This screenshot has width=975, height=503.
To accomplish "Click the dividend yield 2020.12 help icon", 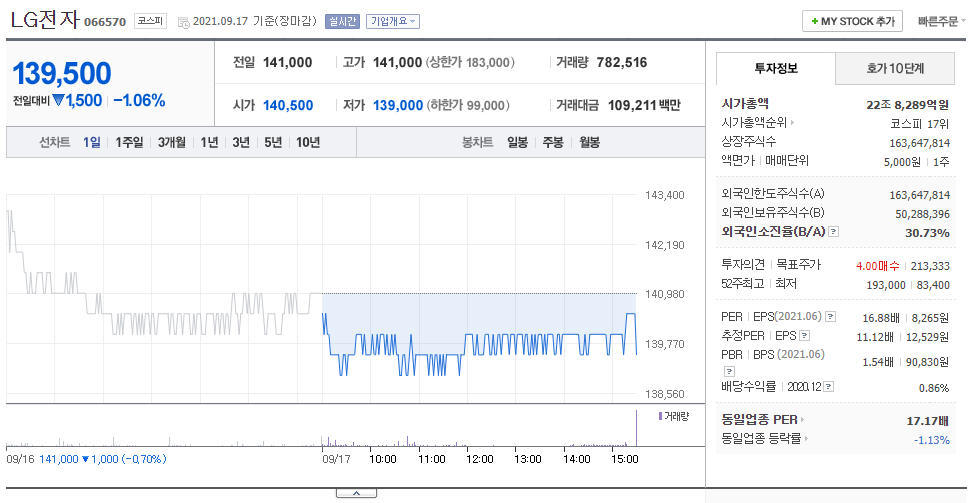I will pos(829,387).
